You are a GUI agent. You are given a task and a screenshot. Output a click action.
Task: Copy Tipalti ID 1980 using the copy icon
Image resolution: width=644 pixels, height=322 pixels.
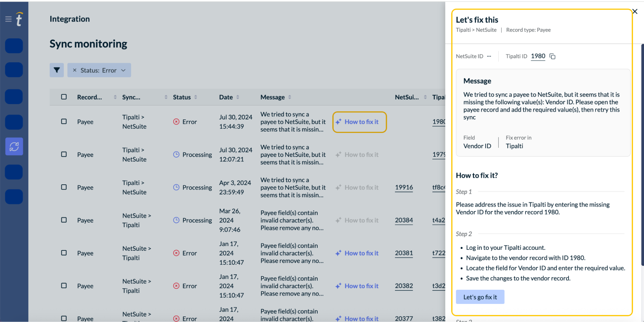[553, 56]
